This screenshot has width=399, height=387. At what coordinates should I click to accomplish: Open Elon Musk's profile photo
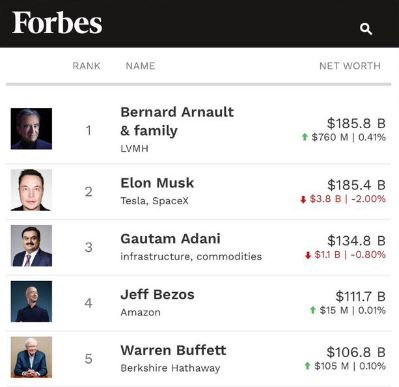pos(31,190)
